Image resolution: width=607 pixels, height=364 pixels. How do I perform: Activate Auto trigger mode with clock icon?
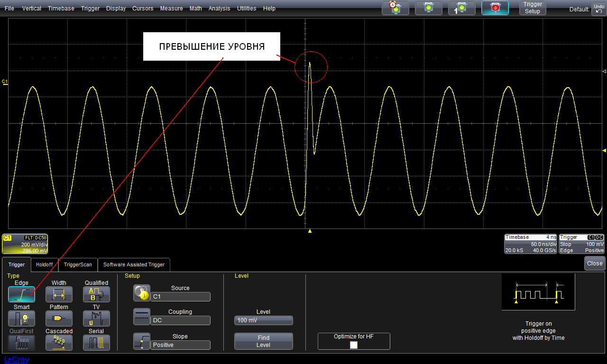pos(395,8)
